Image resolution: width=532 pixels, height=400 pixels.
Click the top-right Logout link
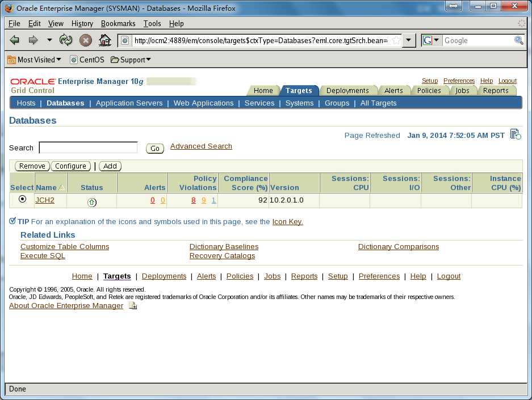(507, 81)
